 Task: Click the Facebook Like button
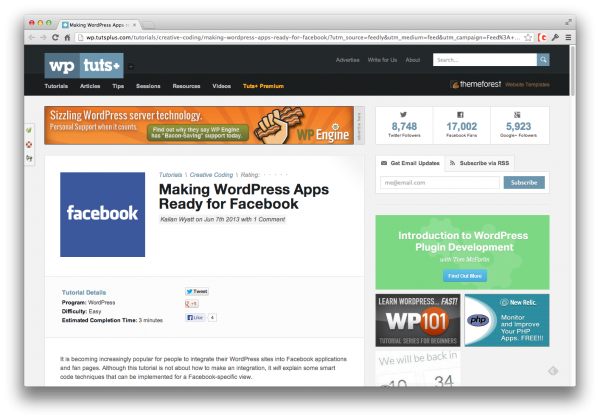point(196,317)
